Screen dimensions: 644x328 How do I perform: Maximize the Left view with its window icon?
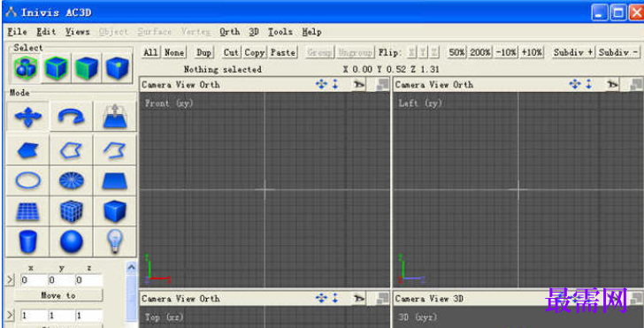[636, 85]
